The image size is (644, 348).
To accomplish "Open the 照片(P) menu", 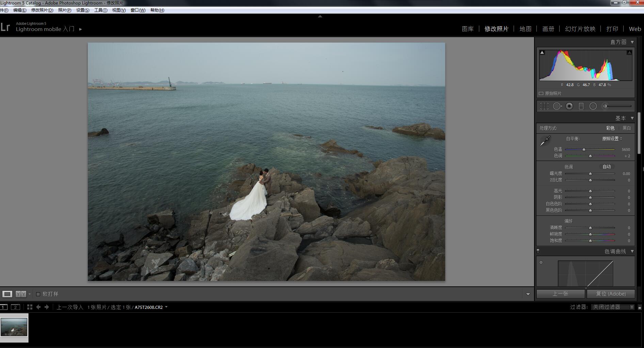I will pos(64,10).
